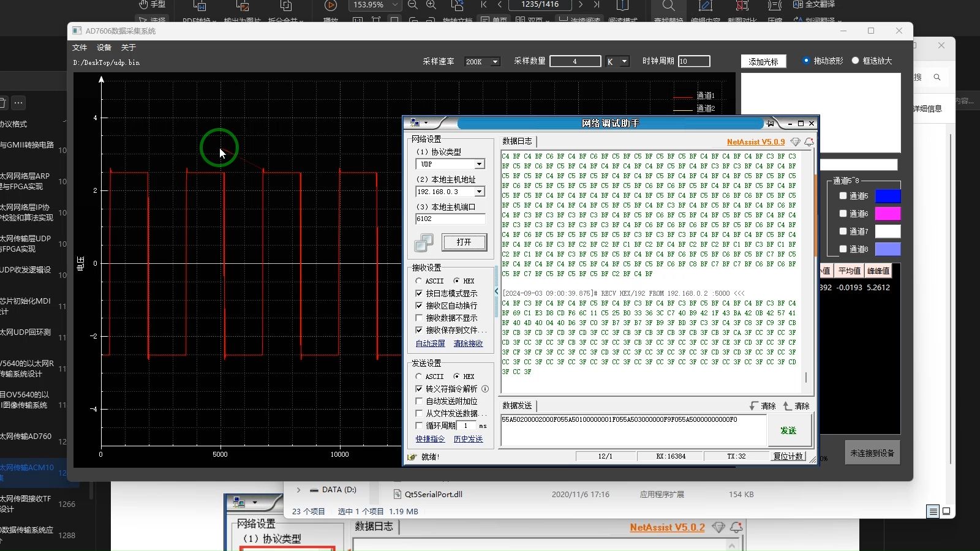Select the 数据发送 tab
The height and width of the screenshot is (551, 980).
[x=517, y=406]
